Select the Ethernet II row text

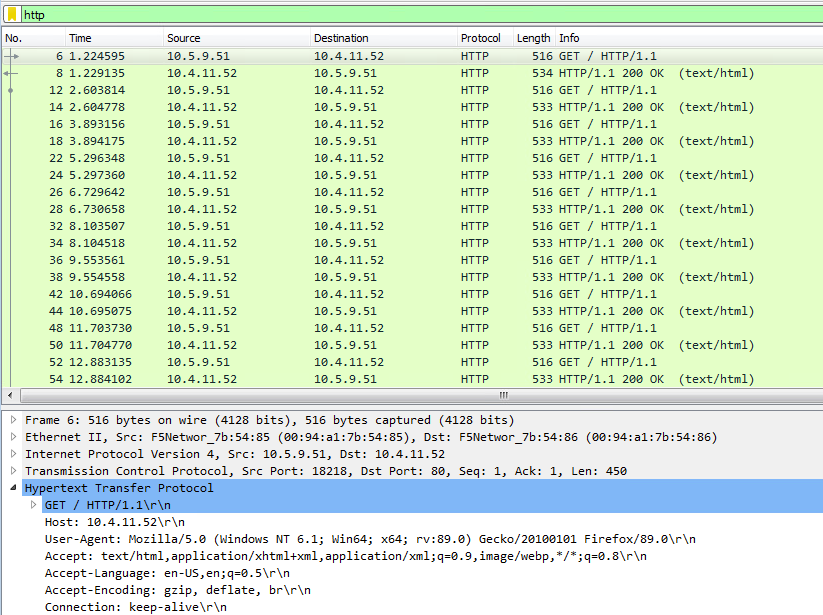coord(371,437)
